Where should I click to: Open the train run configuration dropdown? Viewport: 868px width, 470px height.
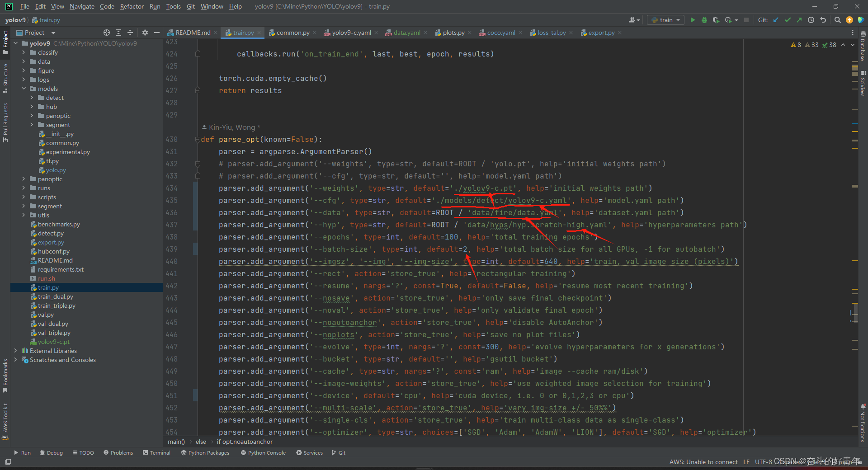point(665,20)
